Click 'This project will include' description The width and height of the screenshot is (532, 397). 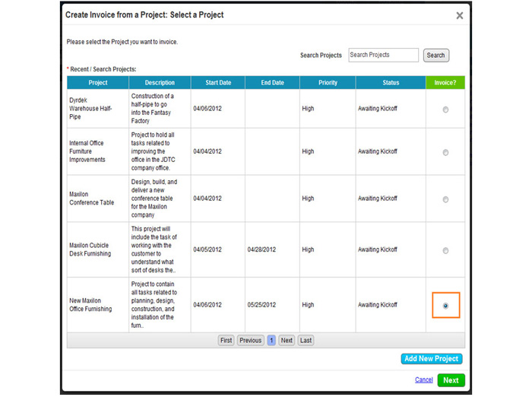[154, 249]
